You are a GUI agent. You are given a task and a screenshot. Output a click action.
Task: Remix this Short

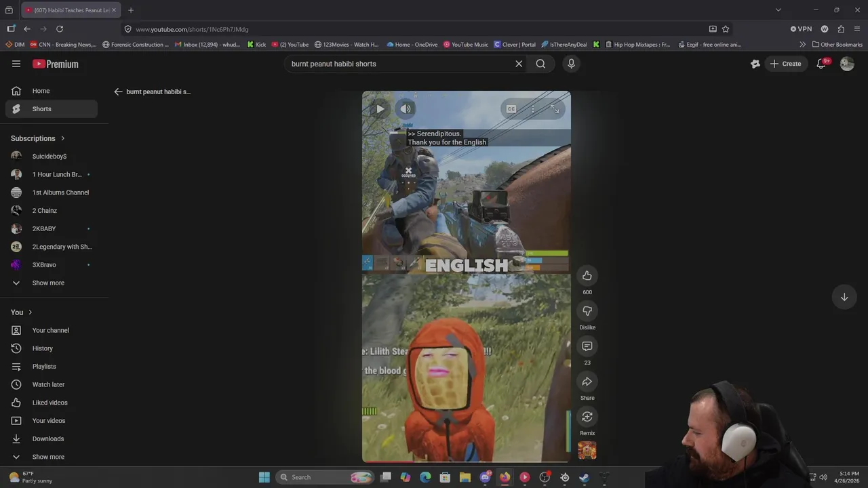[587, 417]
